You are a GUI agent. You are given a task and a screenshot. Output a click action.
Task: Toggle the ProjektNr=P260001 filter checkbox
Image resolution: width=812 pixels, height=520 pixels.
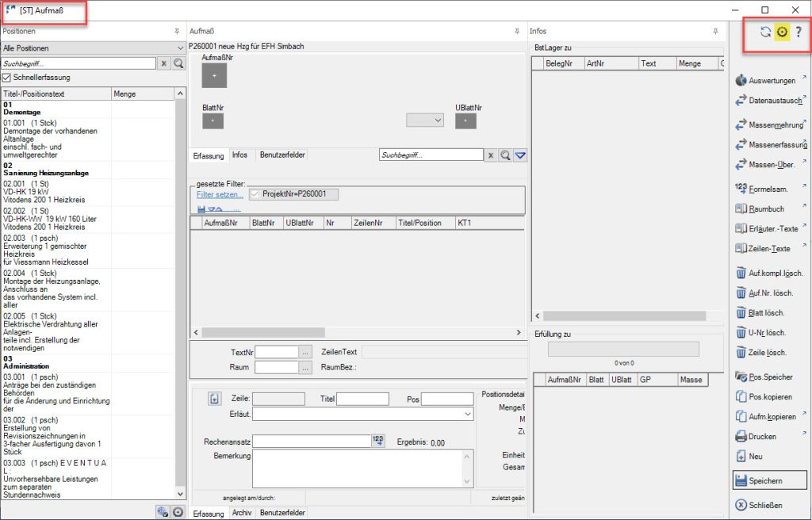pyautogui.click(x=255, y=194)
